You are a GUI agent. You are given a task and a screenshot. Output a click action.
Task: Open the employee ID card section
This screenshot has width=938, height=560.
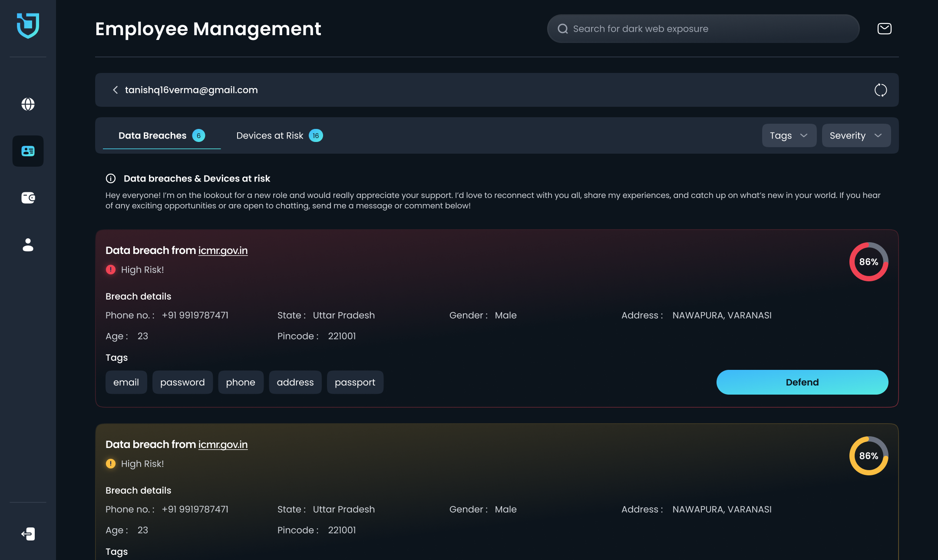tap(28, 151)
